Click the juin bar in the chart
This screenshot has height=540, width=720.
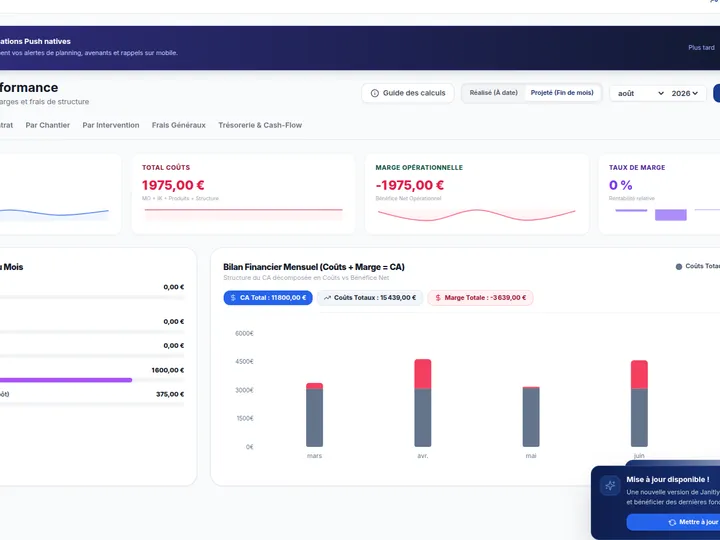[639, 403]
